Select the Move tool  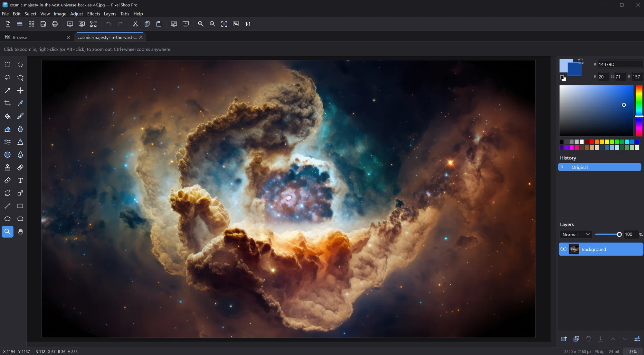click(x=20, y=91)
